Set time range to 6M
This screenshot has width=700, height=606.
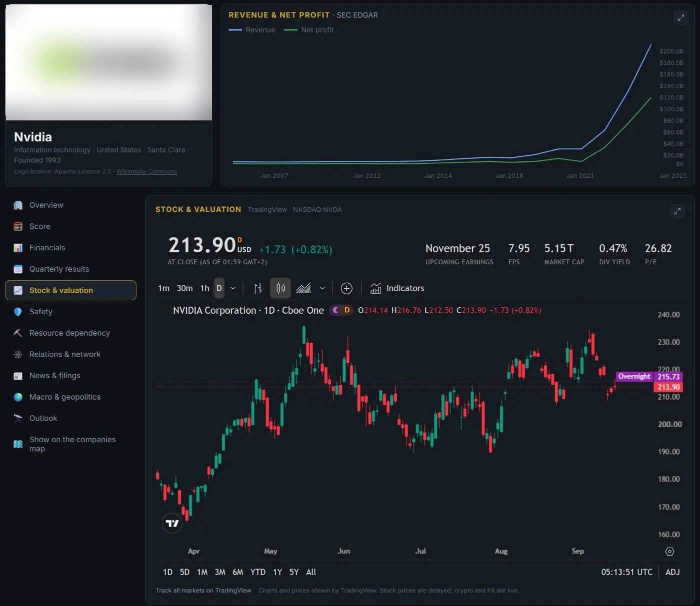point(237,572)
